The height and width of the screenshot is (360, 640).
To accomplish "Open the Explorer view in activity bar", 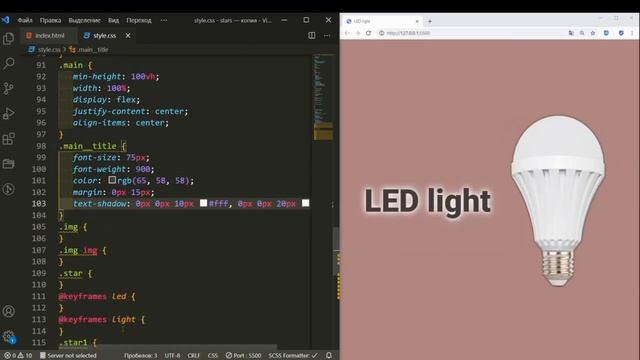I will click(x=8, y=38).
